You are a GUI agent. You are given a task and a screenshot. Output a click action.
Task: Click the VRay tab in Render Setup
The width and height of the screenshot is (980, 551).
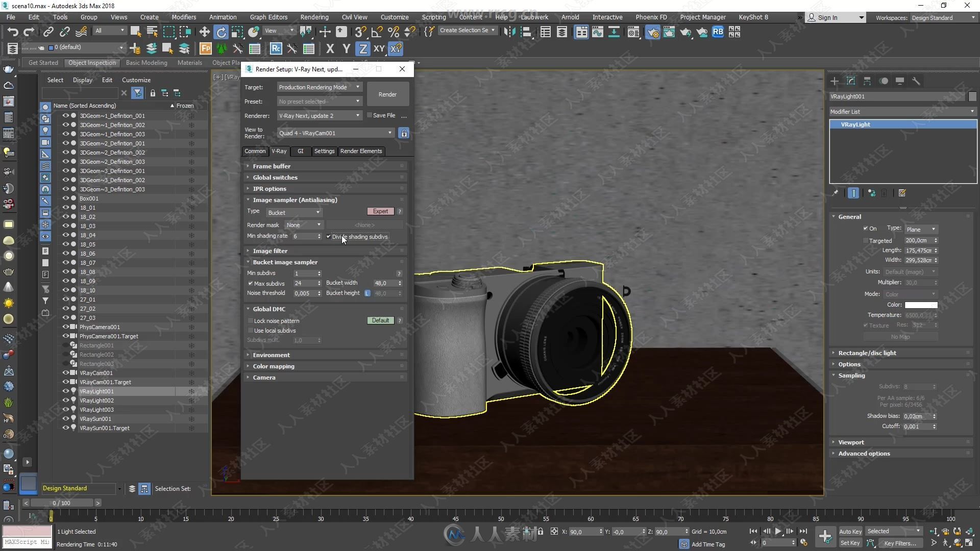coord(279,150)
